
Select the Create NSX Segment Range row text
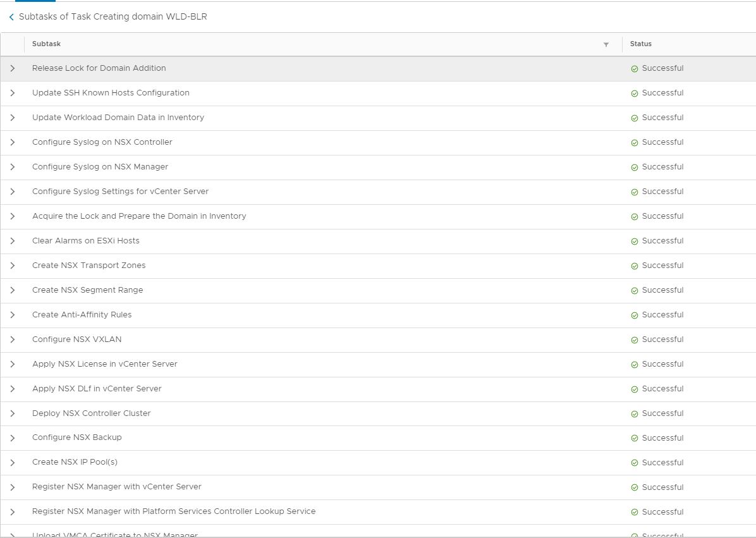(x=87, y=290)
